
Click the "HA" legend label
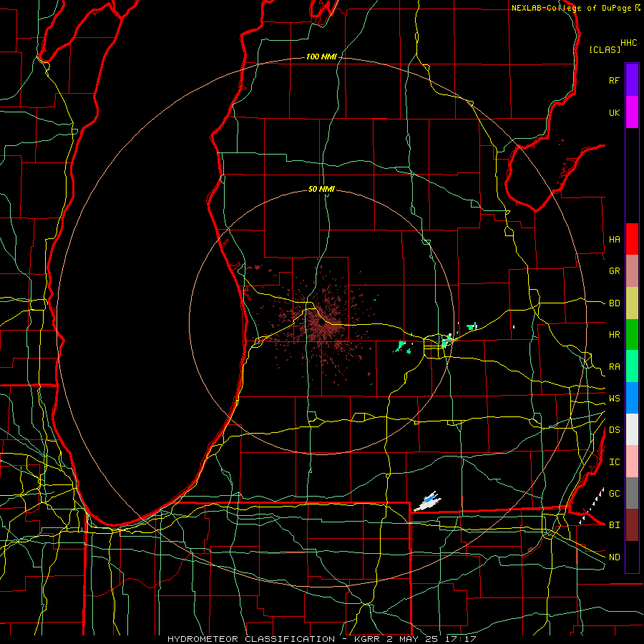coord(614,239)
